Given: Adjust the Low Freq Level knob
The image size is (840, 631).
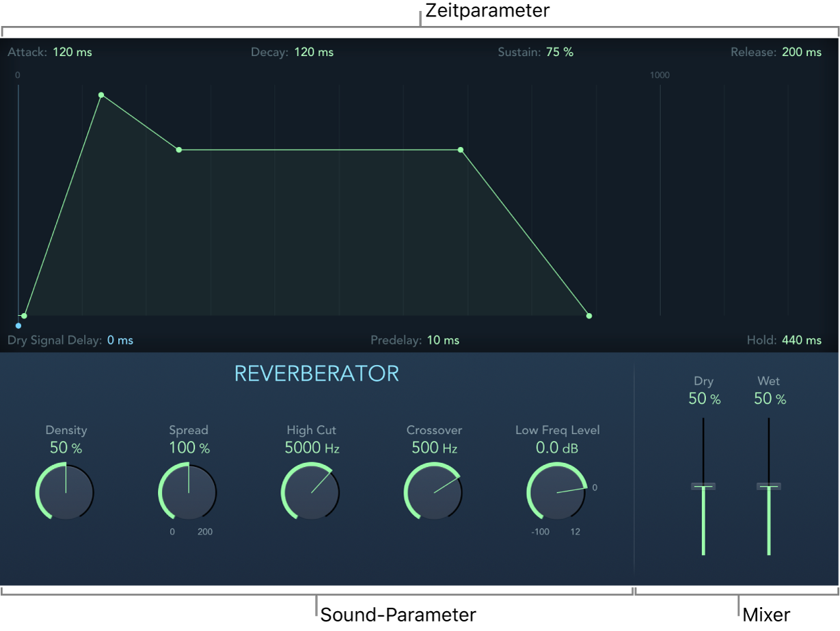Looking at the screenshot, I should pyautogui.click(x=556, y=492).
